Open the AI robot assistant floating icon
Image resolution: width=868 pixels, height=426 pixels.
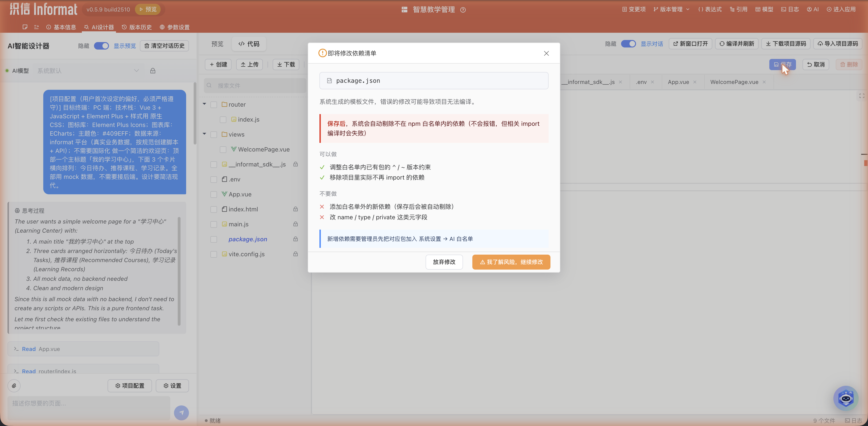[846, 398]
